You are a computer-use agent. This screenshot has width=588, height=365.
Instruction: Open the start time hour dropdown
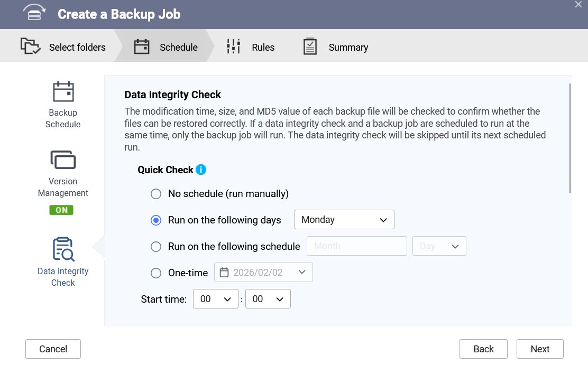click(x=215, y=299)
